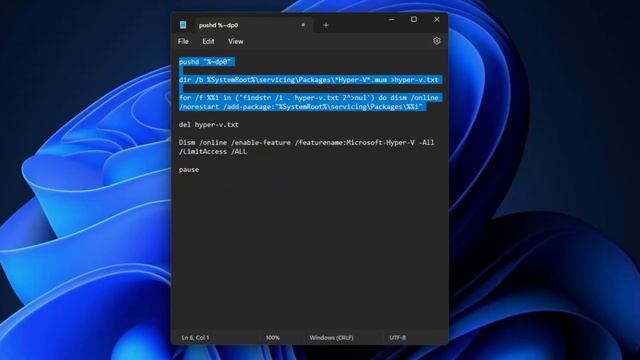Click 'Ln 6, Col 1' status entry

coord(195,338)
